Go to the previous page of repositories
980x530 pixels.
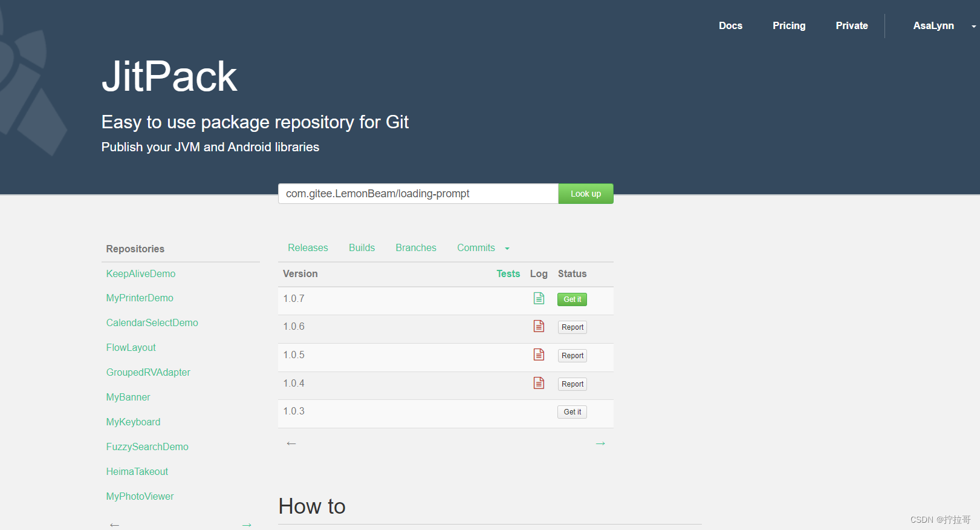coord(114,525)
